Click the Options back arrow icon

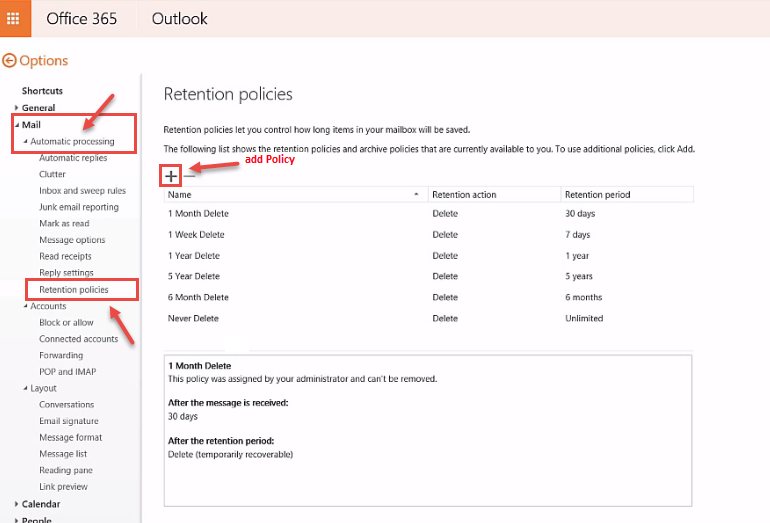coord(9,61)
